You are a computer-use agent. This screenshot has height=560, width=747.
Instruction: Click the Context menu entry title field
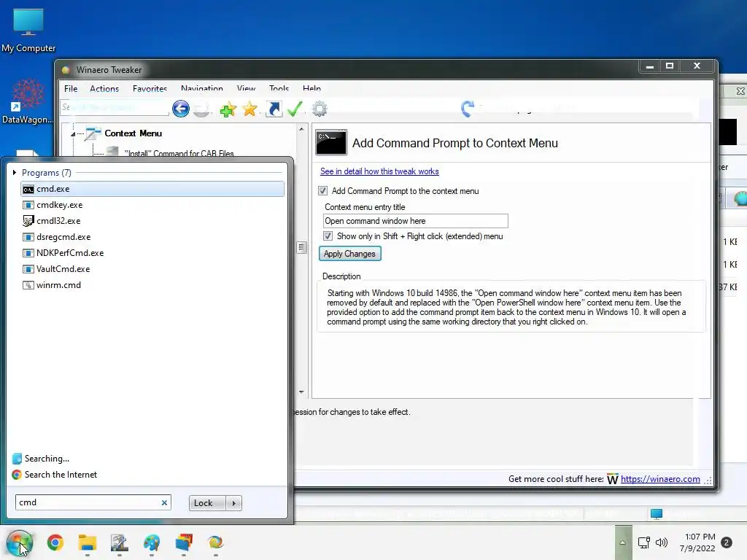click(415, 221)
